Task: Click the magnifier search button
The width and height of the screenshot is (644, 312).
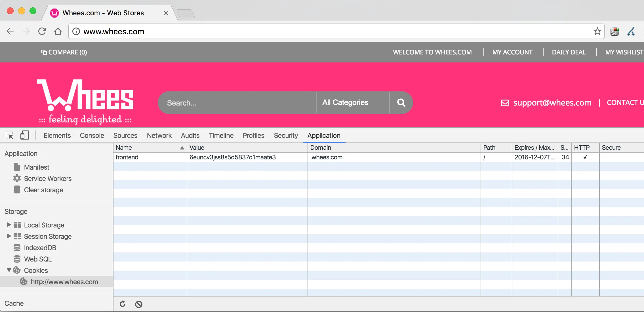Action: [x=401, y=103]
